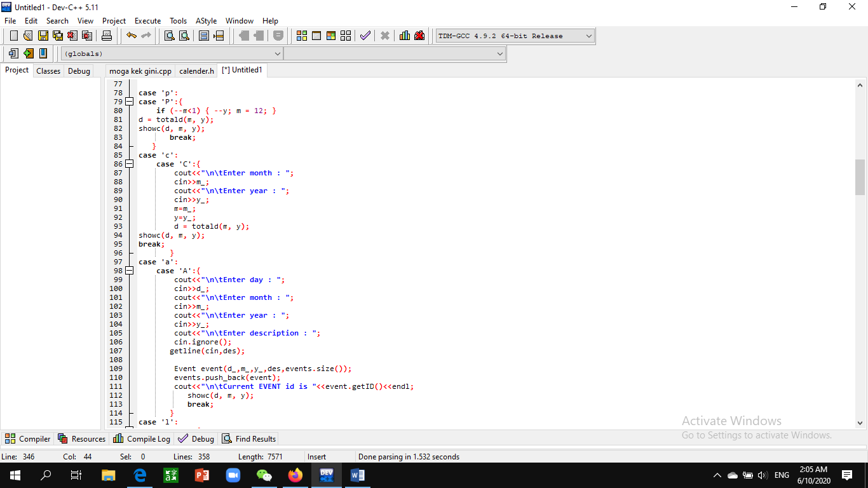Click the Run program window icon
This screenshot has height=488, width=868.
(x=316, y=36)
